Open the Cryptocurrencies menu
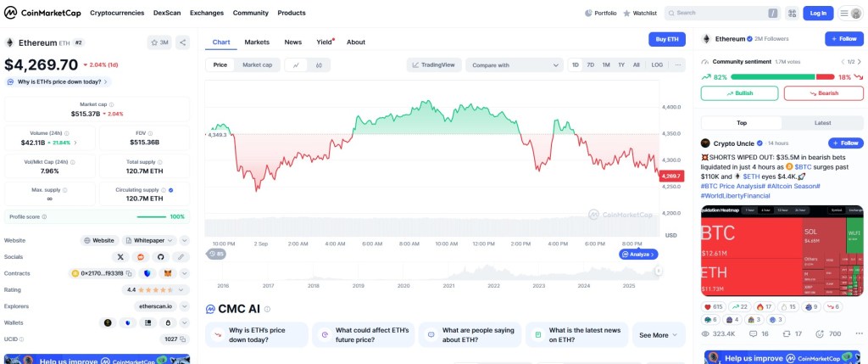868x364 pixels. (117, 13)
